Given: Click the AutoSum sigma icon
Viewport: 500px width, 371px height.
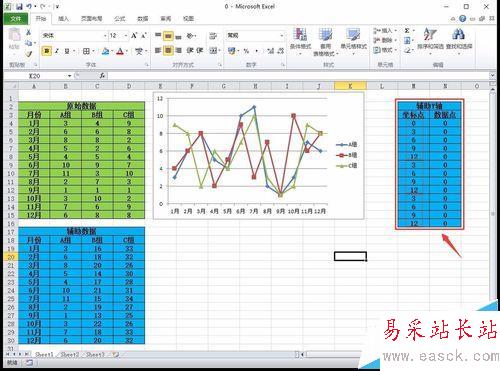Looking at the screenshot, I should pos(407,31).
